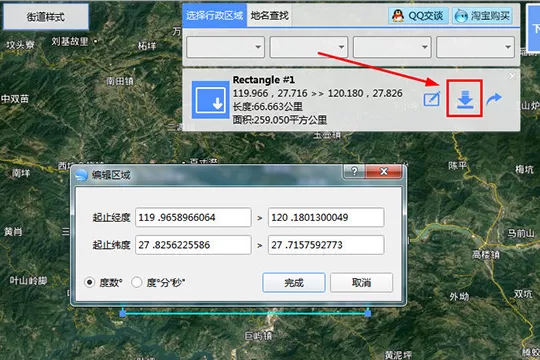Click the 陈平 map label
This screenshot has width=540, height=360.
(457, 166)
